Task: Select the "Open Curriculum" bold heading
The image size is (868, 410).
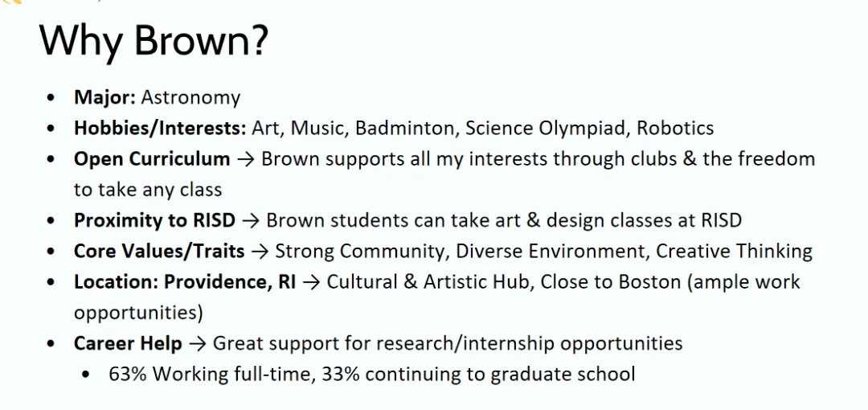Action: 152,159
